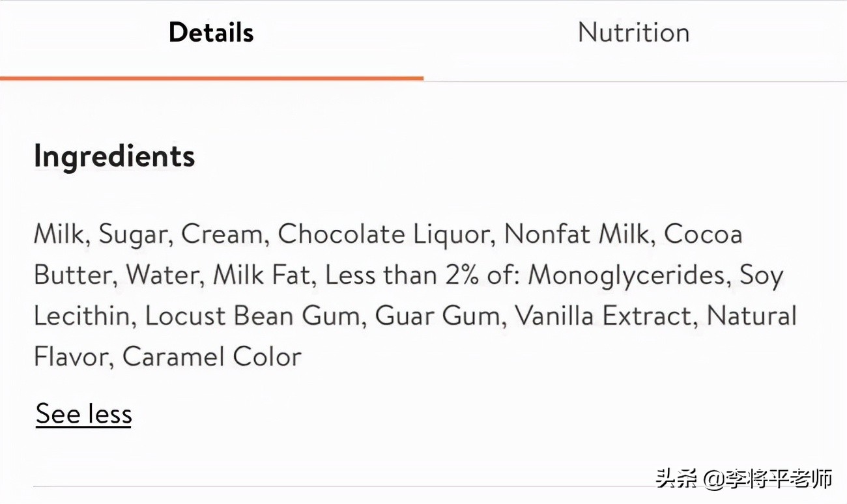Click the Nonfat Milk ingredient text
This screenshot has width=847, height=504.
coord(579,234)
